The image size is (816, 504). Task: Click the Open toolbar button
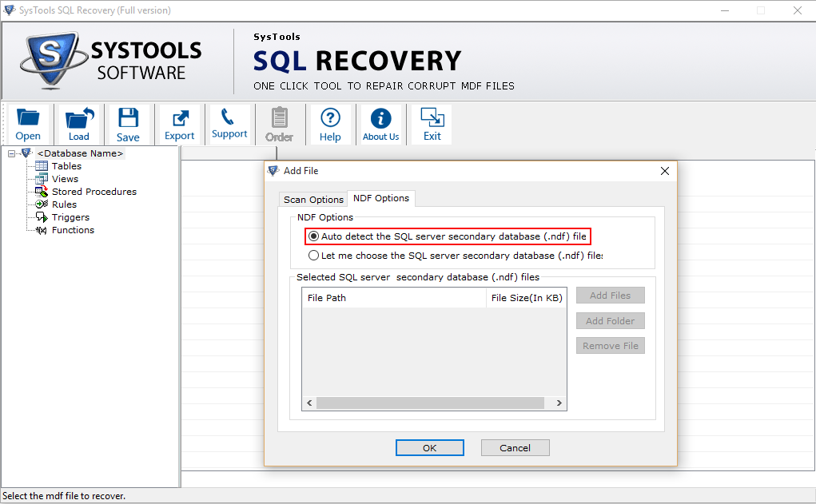28,125
